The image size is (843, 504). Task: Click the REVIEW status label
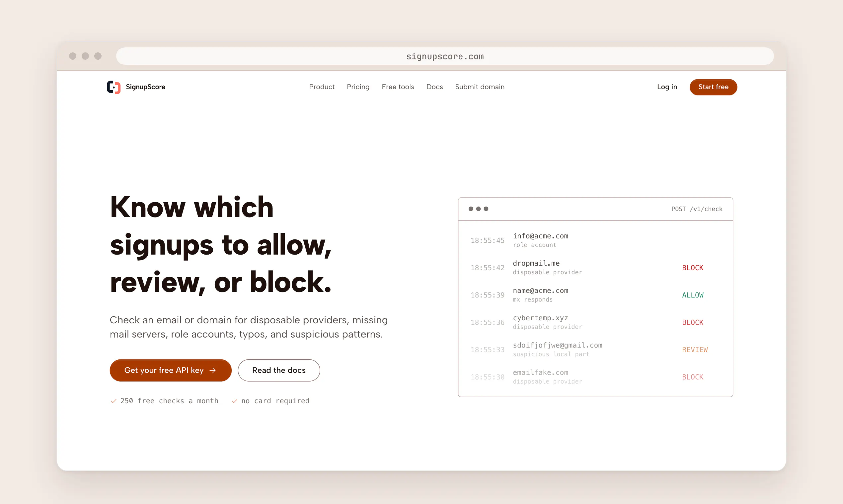point(694,349)
